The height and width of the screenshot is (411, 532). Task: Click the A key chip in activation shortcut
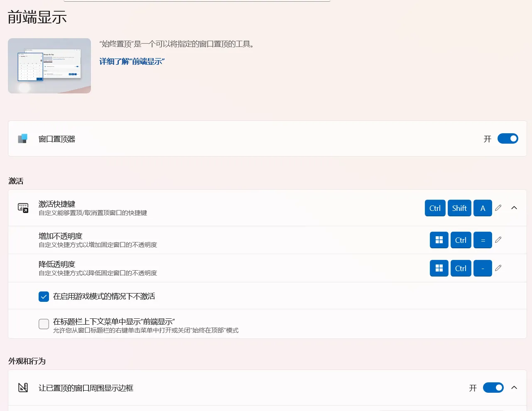tap(483, 208)
